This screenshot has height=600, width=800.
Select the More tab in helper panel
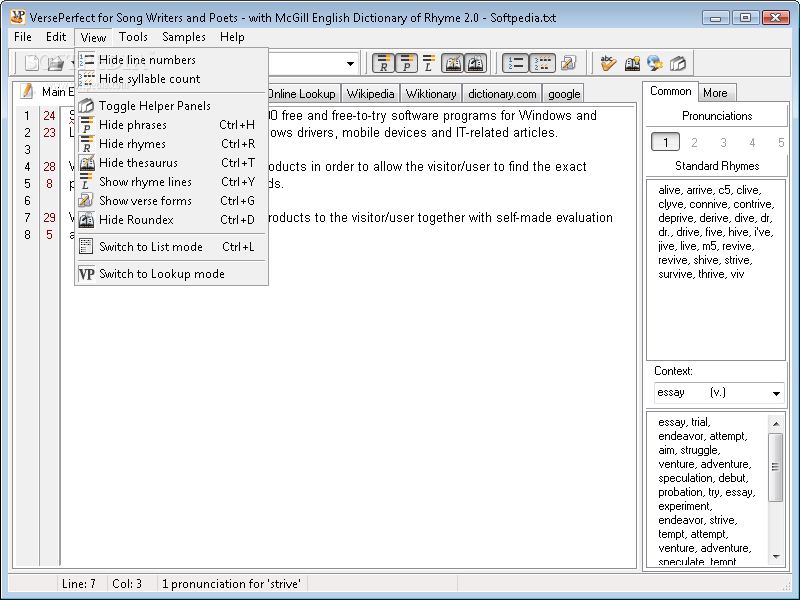click(715, 92)
